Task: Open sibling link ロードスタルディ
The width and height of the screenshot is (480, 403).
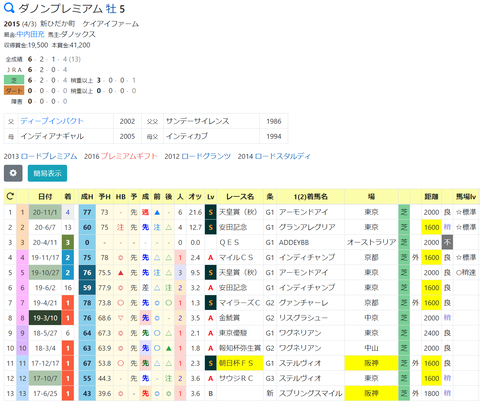Action: [282, 156]
